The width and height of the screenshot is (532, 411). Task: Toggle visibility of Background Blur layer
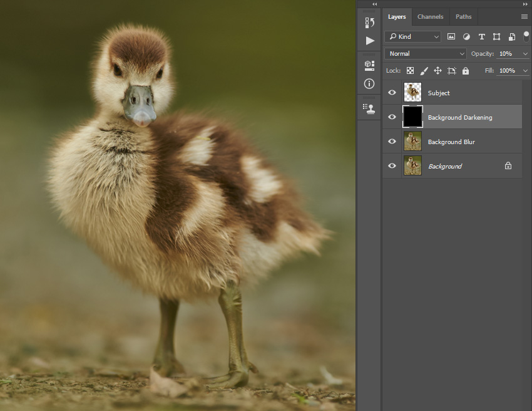(392, 142)
